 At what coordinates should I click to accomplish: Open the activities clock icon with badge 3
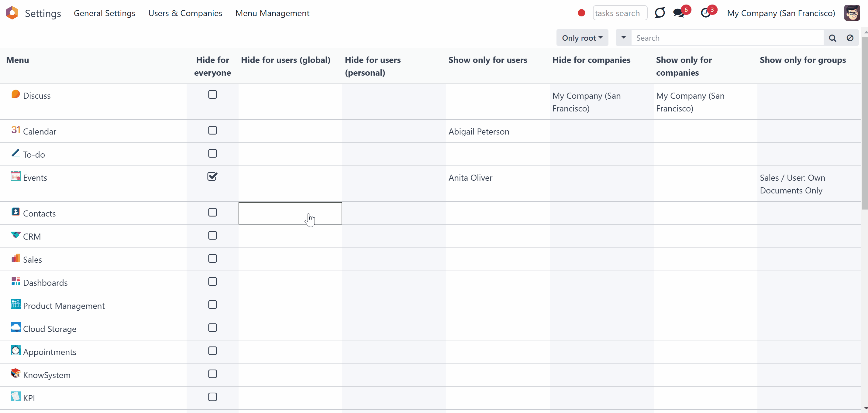coord(705,13)
